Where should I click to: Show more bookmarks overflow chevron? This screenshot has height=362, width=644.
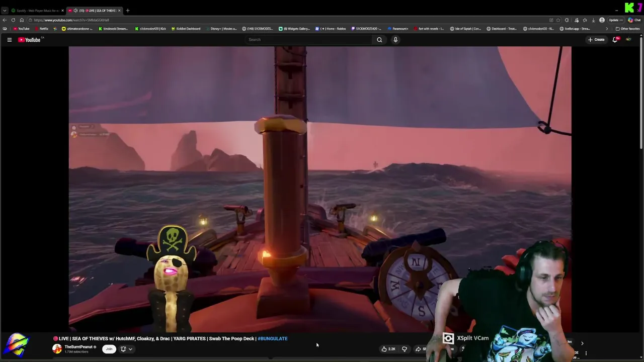(607, 29)
